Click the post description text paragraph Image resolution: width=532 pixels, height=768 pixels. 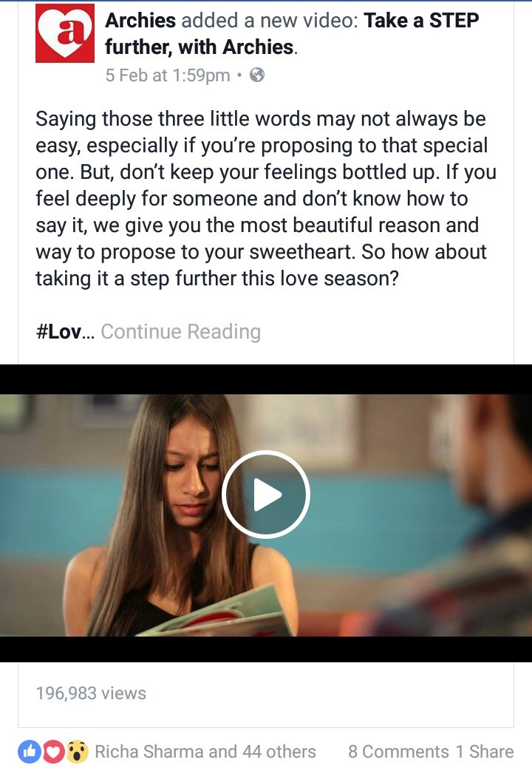(x=266, y=199)
